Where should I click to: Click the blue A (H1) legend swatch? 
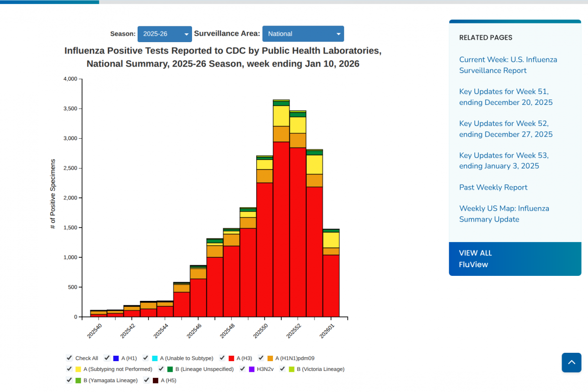point(116,358)
